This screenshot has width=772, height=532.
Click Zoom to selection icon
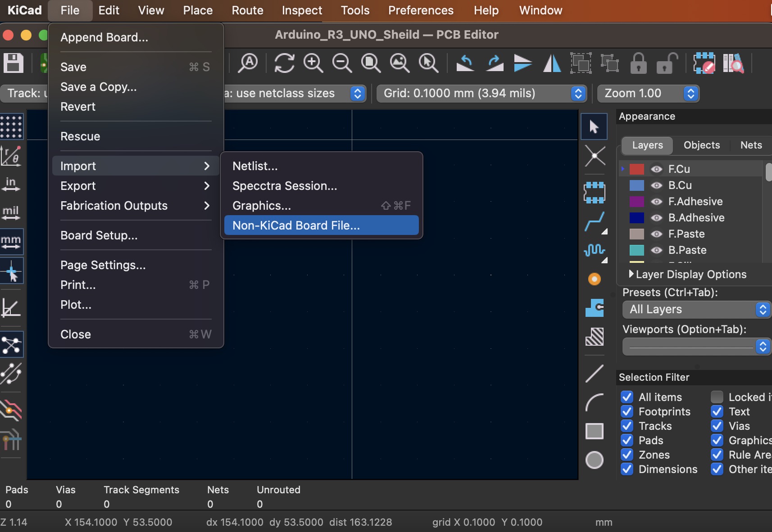point(428,63)
